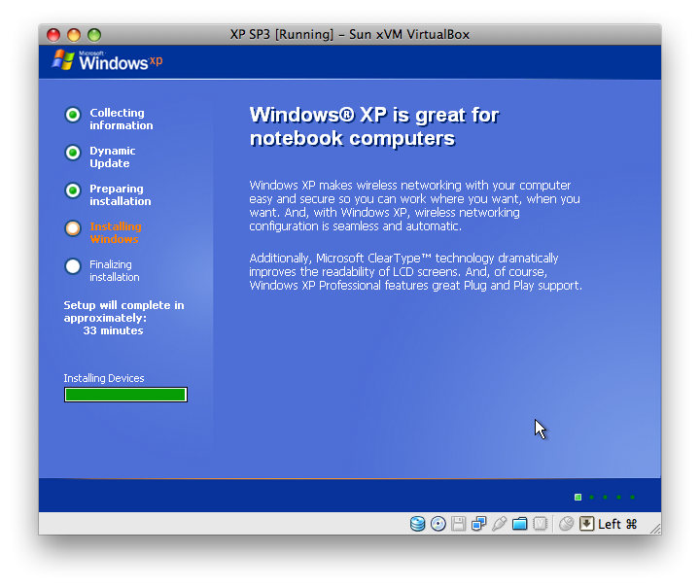Click the 'Dynamic Update' label
This screenshot has height=588, width=700.
point(112,157)
